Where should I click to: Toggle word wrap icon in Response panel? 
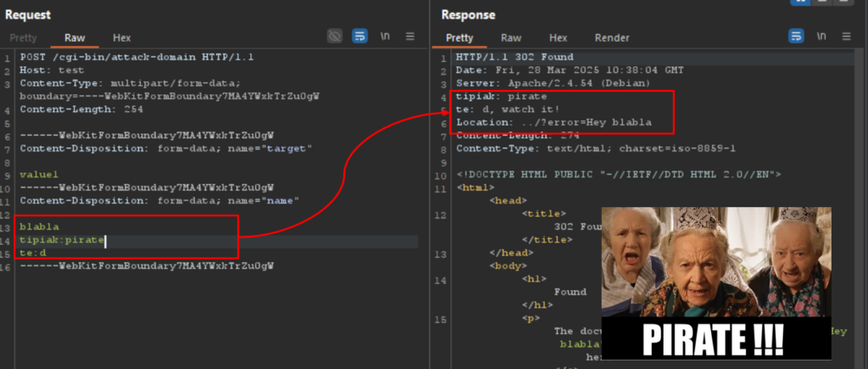[796, 36]
